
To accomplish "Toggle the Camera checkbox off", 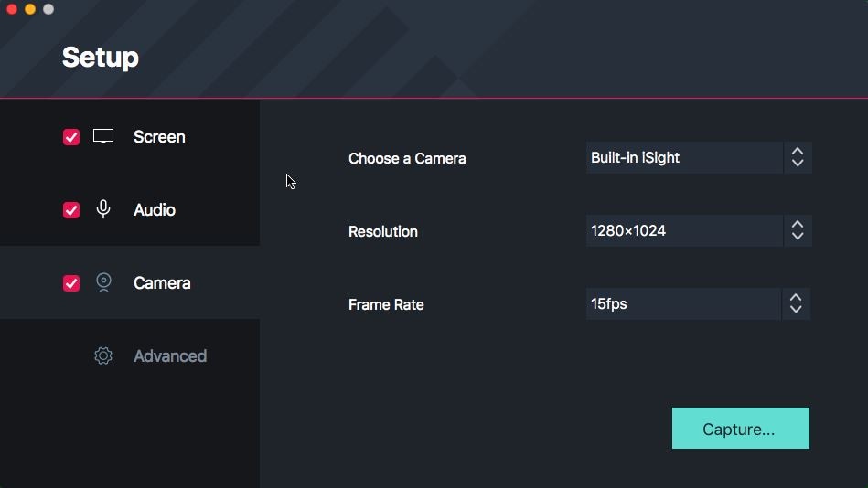I will click(x=71, y=283).
